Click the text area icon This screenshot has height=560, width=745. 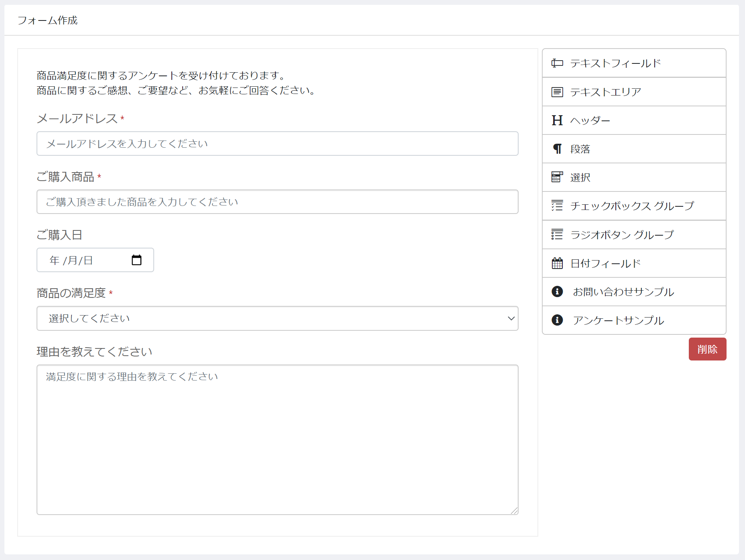[557, 92]
